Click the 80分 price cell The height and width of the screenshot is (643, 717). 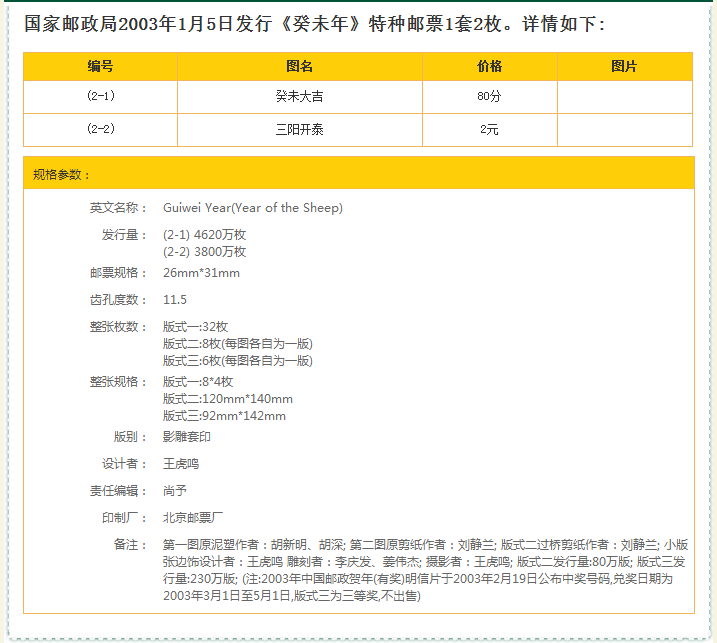coord(490,96)
